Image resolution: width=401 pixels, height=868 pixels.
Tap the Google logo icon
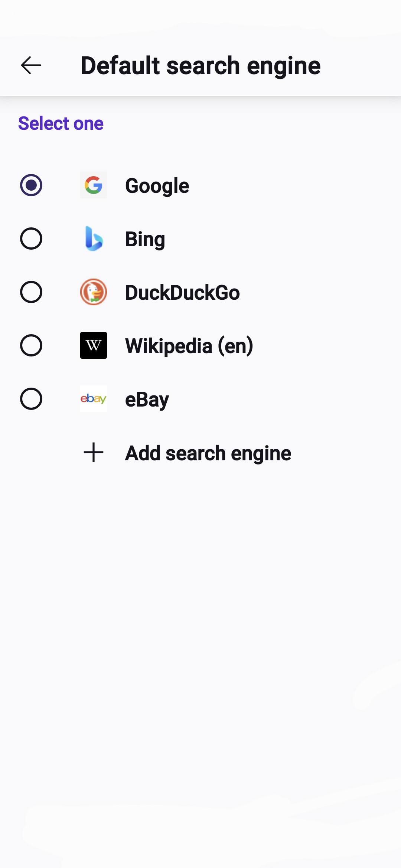94,185
